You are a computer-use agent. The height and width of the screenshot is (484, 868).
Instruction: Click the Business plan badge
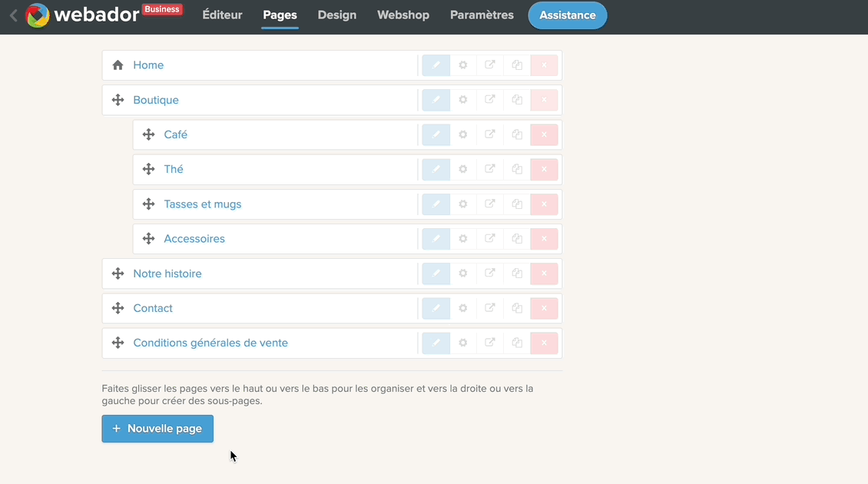click(x=162, y=9)
